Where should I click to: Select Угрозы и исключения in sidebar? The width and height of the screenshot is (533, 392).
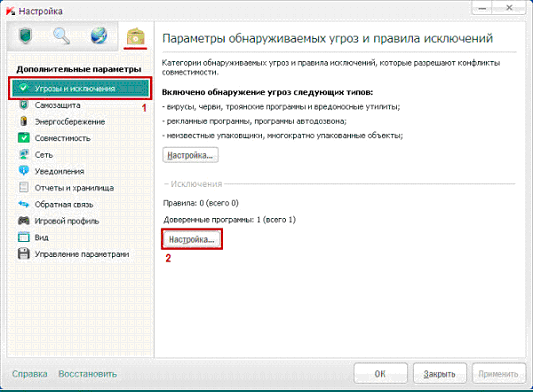point(80,88)
